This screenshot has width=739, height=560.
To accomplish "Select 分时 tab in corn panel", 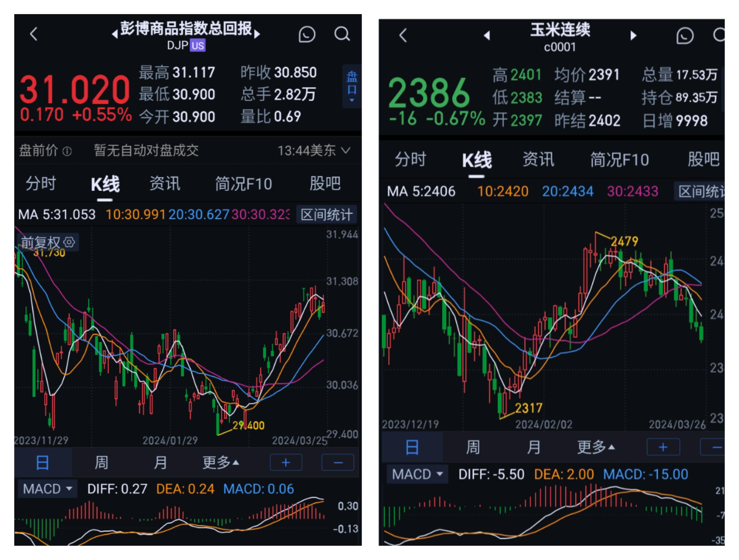I will point(411,159).
